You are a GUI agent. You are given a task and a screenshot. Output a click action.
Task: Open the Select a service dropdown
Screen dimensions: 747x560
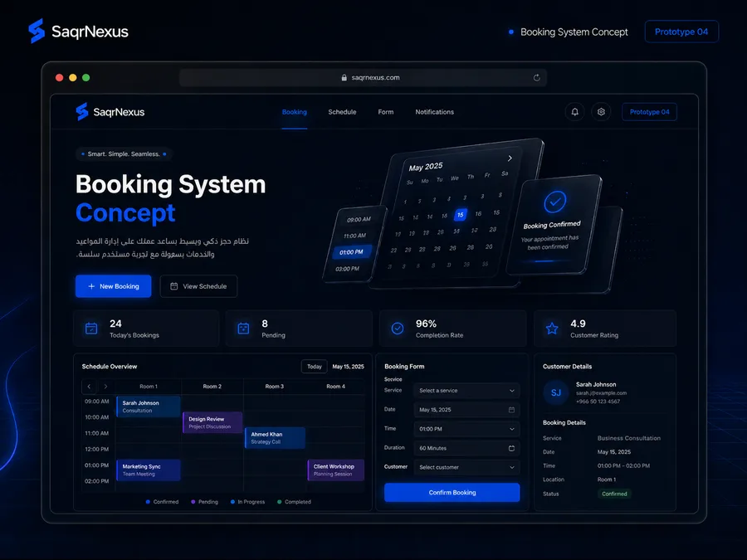pyautogui.click(x=466, y=391)
